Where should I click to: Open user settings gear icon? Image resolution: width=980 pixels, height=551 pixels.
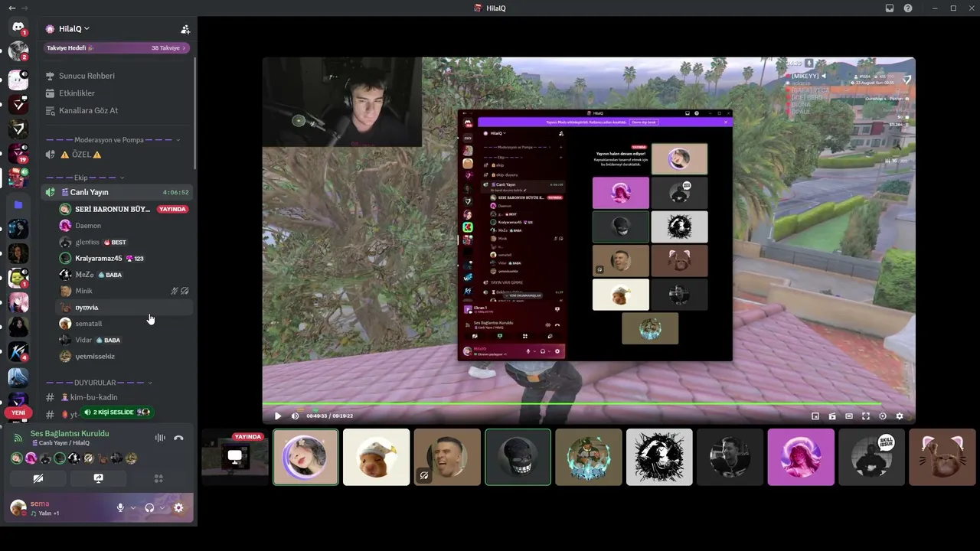pyautogui.click(x=178, y=507)
